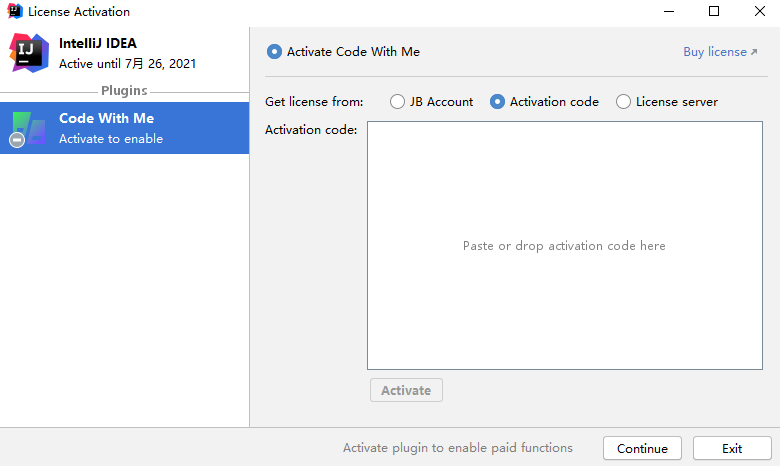Select the Activation code radio option

[544, 101]
